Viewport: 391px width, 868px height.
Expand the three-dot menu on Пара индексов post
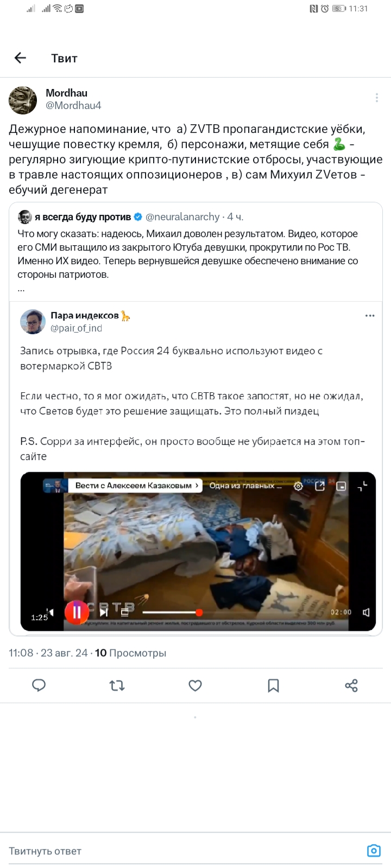[x=370, y=315]
